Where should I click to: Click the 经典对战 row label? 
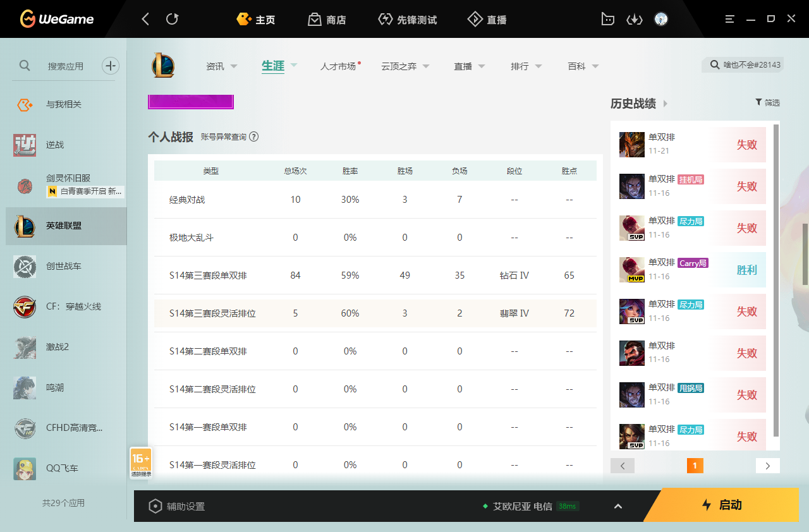pos(187,200)
